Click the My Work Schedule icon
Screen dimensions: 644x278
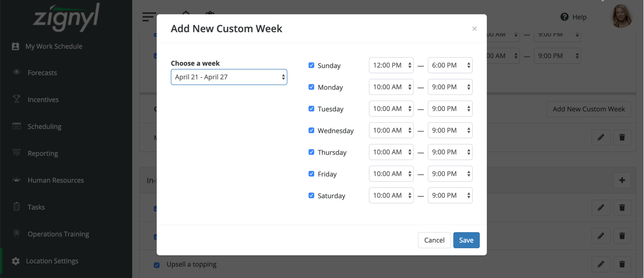(16, 46)
